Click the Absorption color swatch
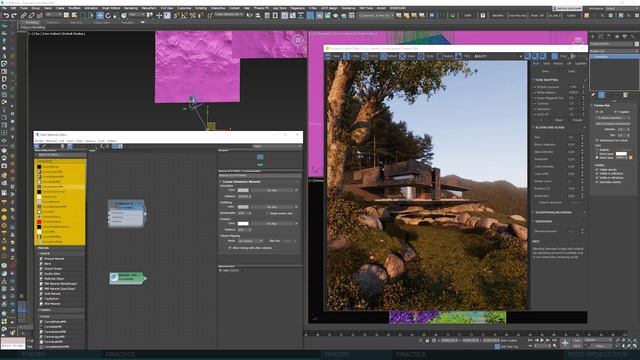640x360 pixels. click(x=243, y=190)
